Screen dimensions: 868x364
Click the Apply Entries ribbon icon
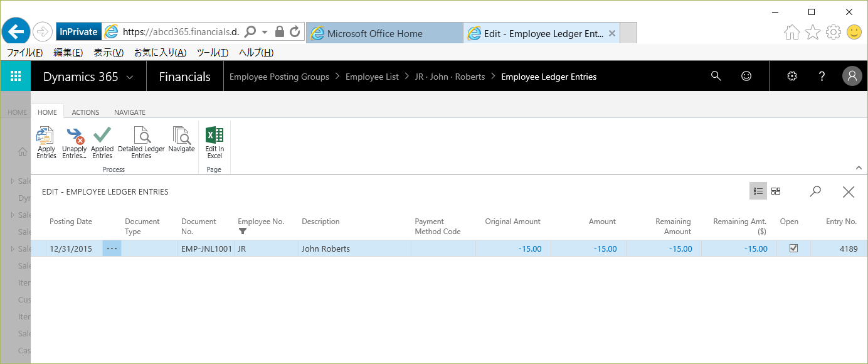[x=46, y=142]
